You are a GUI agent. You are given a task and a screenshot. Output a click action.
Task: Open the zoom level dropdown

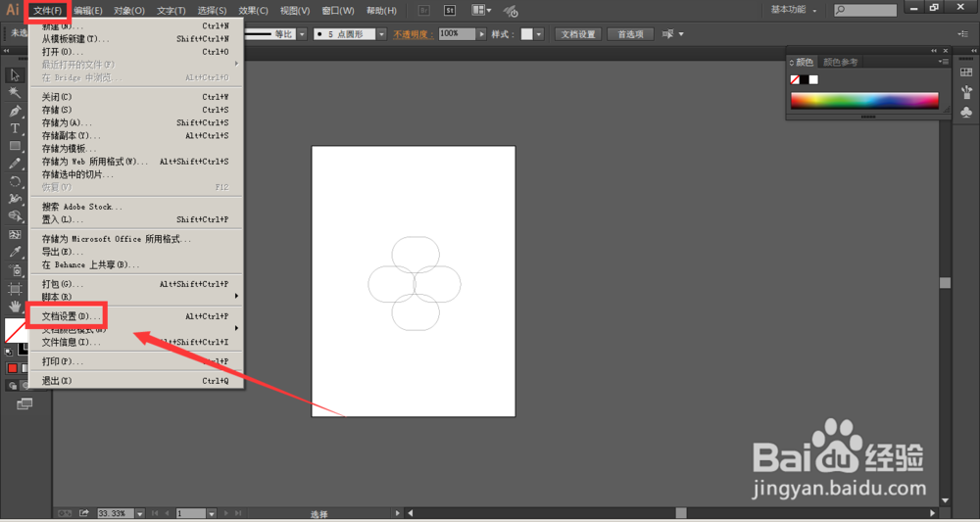pos(139,513)
